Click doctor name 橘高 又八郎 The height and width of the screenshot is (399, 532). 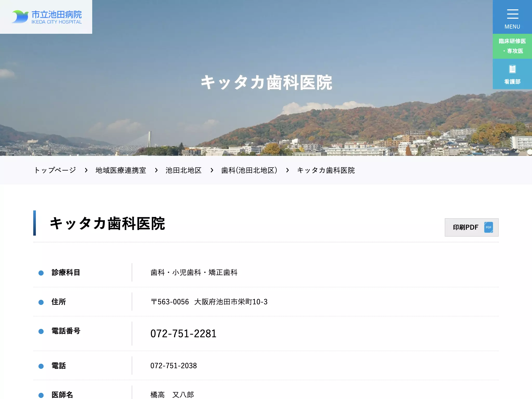click(x=172, y=395)
